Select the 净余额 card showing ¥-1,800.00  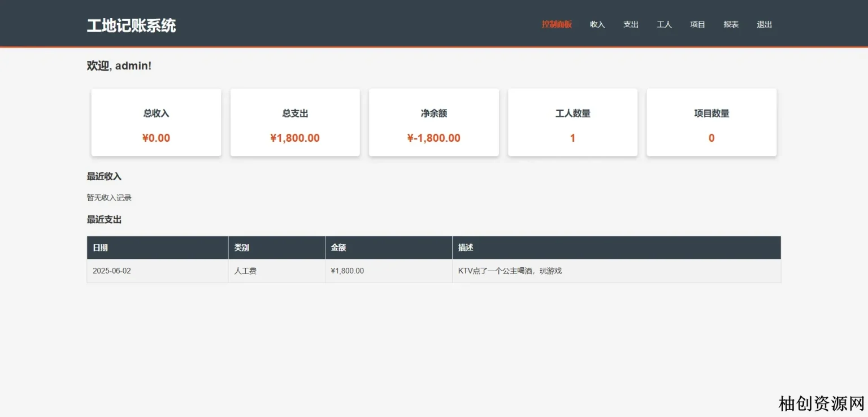click(433, 123)
